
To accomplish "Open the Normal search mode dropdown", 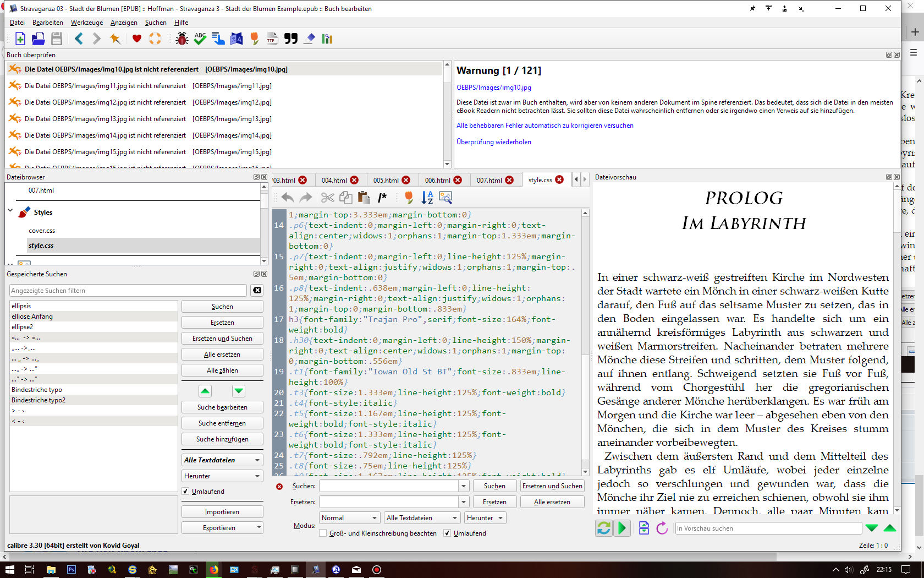I will [x=349, y=518].
